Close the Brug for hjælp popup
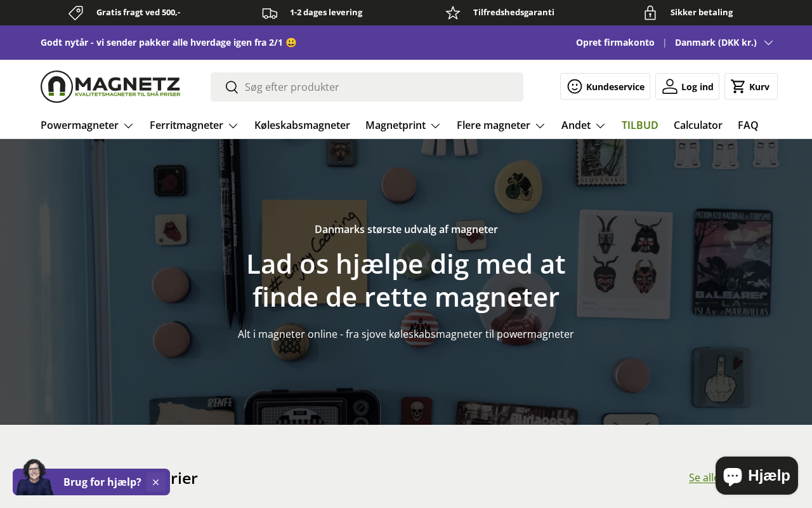812x508 pixels. [x=155, y=482]
